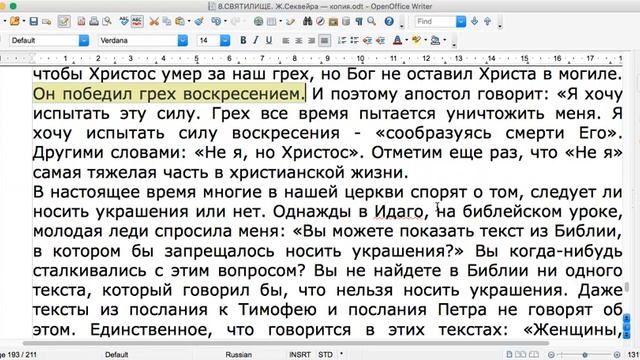Viewport: 640px width, 360px height.
Task: Open the Undo history dropdown arrow
Action: 225,21
